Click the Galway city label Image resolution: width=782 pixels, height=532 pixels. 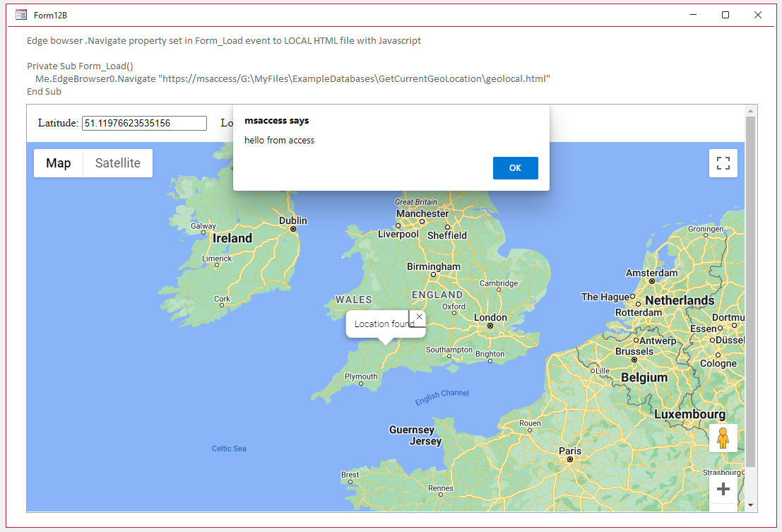[x=203, y=226]
